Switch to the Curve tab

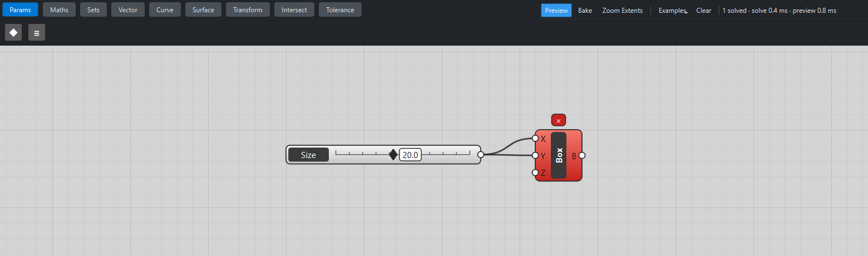coord(165,9)
